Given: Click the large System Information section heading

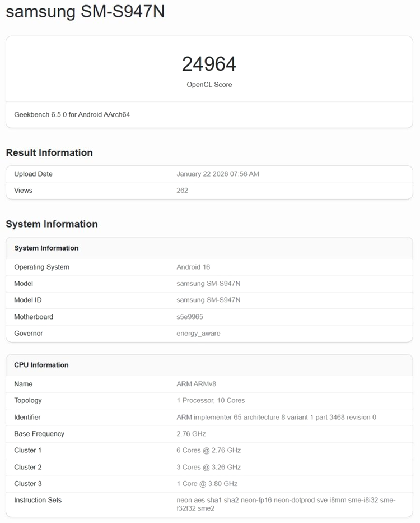Looking at the screenshot, I should (x=52, y=224).
